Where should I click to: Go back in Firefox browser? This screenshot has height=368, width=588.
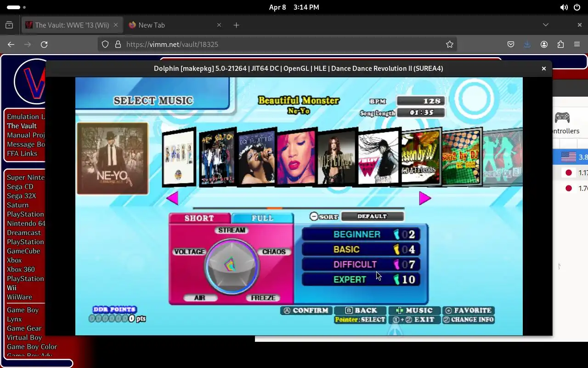(x=11, y=44)
